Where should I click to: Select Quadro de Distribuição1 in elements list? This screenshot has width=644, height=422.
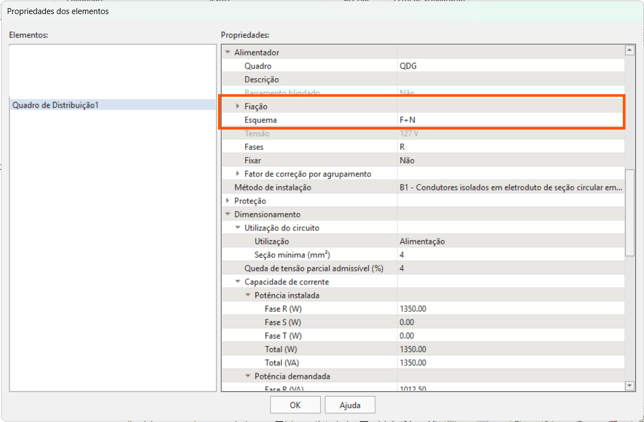click(56, 105)
